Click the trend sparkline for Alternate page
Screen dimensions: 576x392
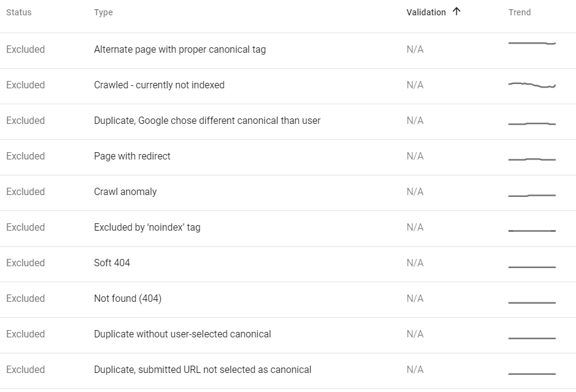pos(532,44)
